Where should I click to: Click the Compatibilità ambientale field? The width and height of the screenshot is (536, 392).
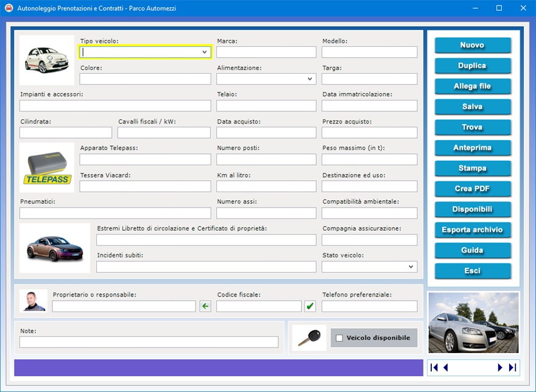(x=370, y=213)
